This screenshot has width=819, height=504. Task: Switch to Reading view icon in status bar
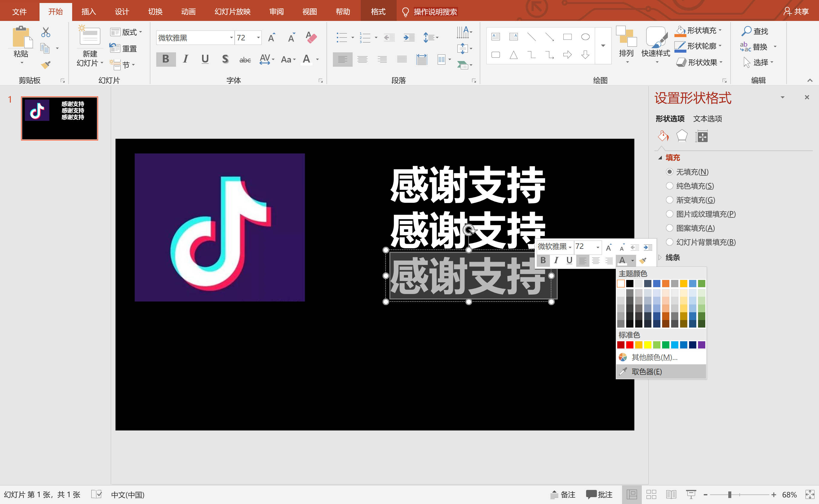(x=671, y=494)
